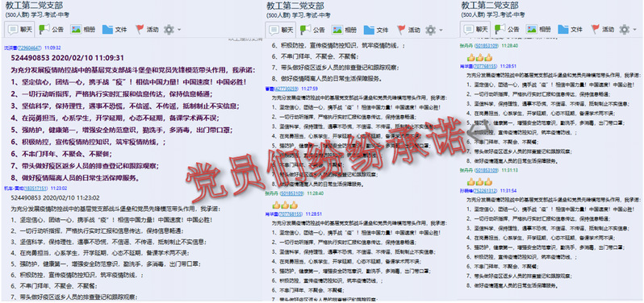Viewport: 644px width, 303px height.
Task: Select the thumbs-up emoji message sent at 11:31:13
Action: pyautogui.click(x=479, y=181)
